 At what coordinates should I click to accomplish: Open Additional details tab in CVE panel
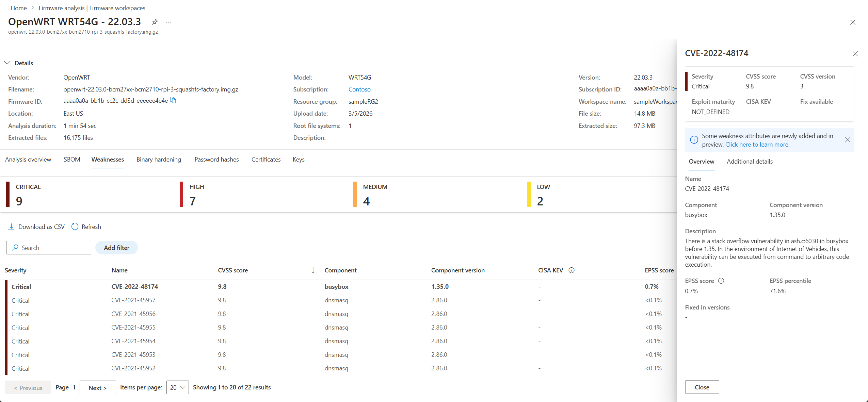tap(750, 162)
